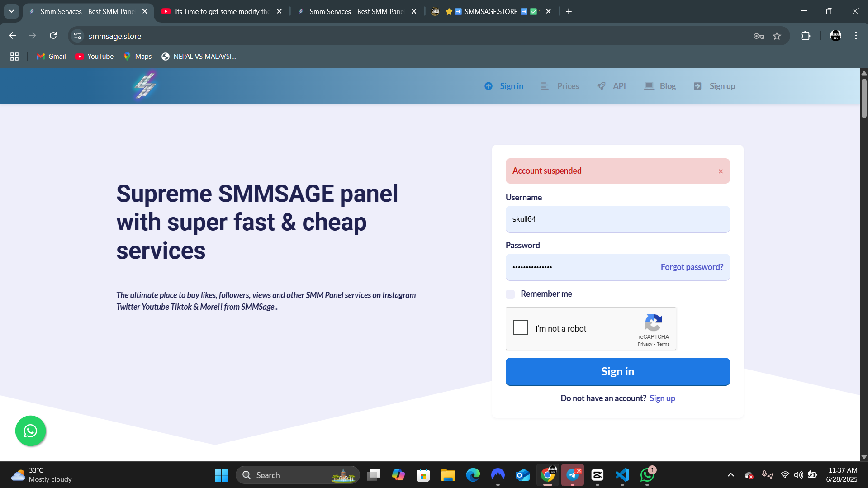Open the Maps bookmark
This screenshot has height=488, width=868.
click(x=138, y=57)
